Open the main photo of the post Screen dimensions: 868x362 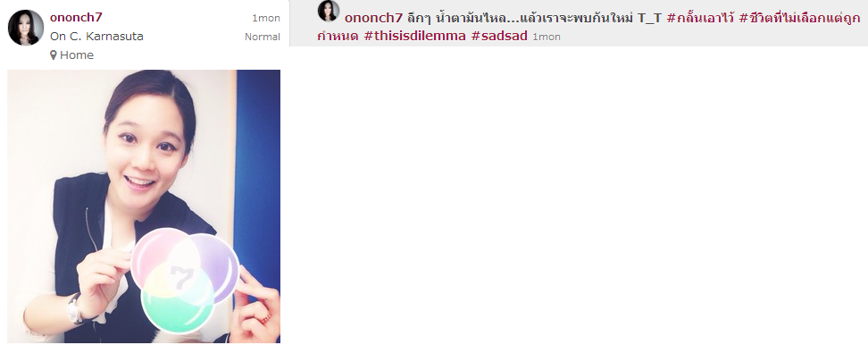click(144, 206)
